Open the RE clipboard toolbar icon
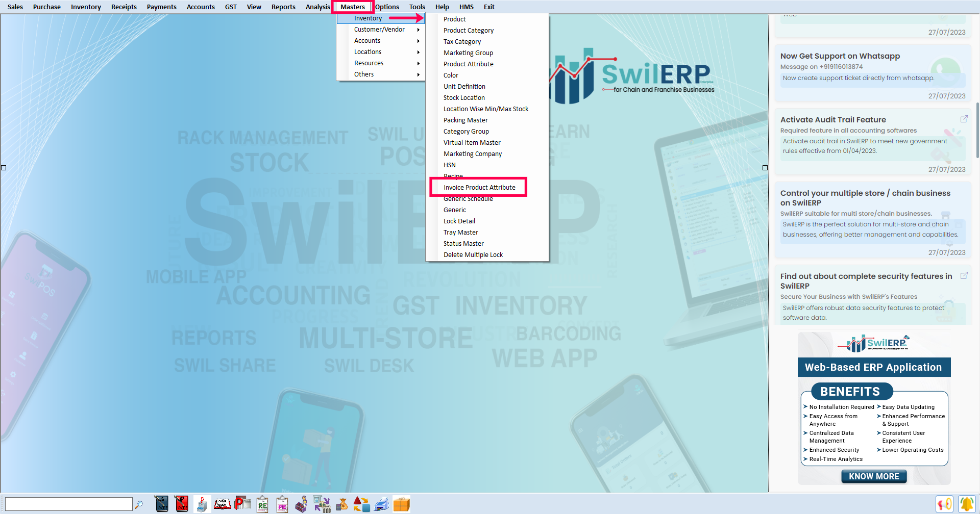This screenshot has height=514, width=980. [262, 504]
